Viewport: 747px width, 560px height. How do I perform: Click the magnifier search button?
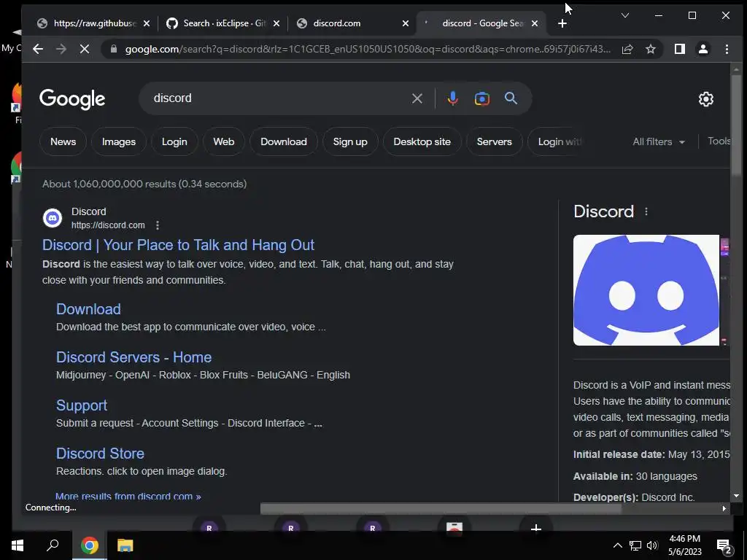(x=511, y=98)
